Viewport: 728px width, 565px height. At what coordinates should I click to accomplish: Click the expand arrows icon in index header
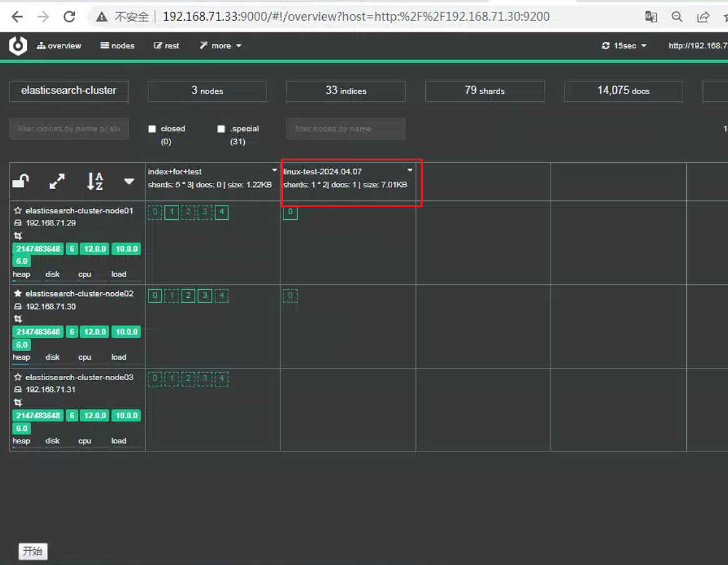tap(57, 181)
